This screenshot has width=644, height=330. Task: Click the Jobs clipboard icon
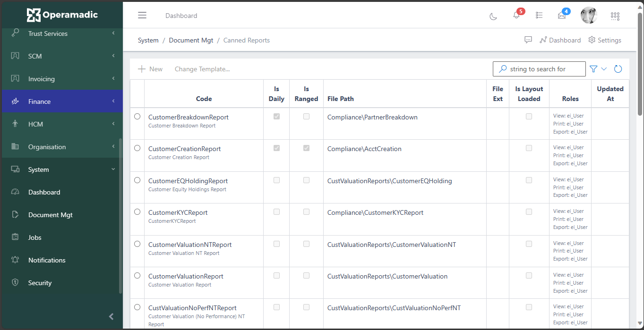pyautogui.click(x=15, y=237)
